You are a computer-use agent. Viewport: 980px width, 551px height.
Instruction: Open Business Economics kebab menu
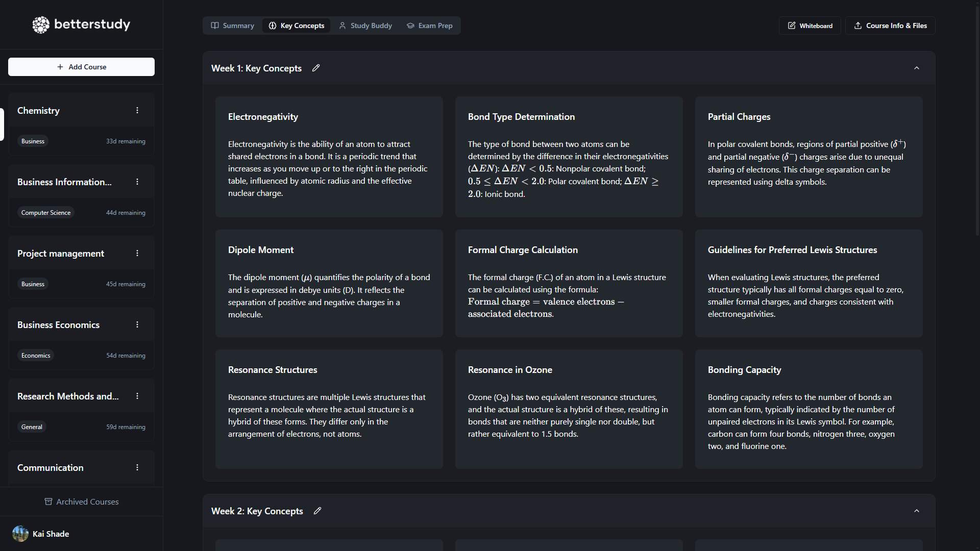[137, 324]
